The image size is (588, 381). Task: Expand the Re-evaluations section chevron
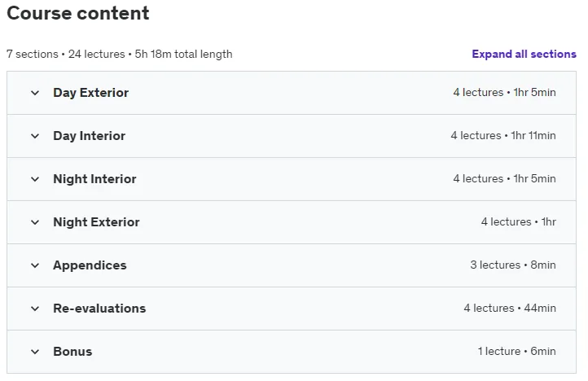point(35,309)
